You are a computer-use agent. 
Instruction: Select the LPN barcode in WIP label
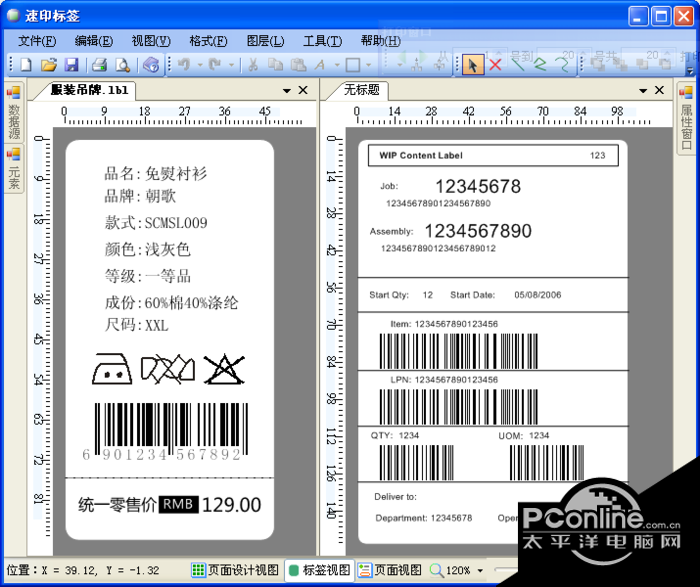(x=458, y=407)
